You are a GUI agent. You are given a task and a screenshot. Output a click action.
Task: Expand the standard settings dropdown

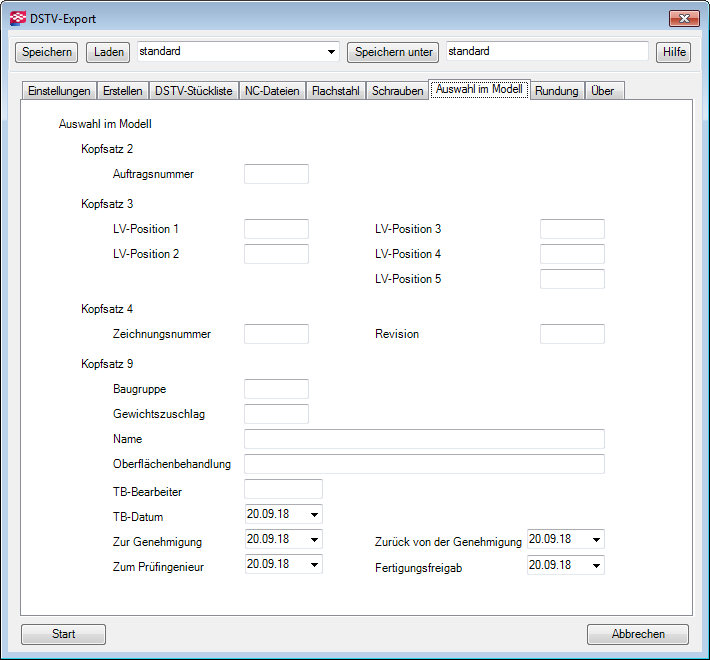(332, 52)
